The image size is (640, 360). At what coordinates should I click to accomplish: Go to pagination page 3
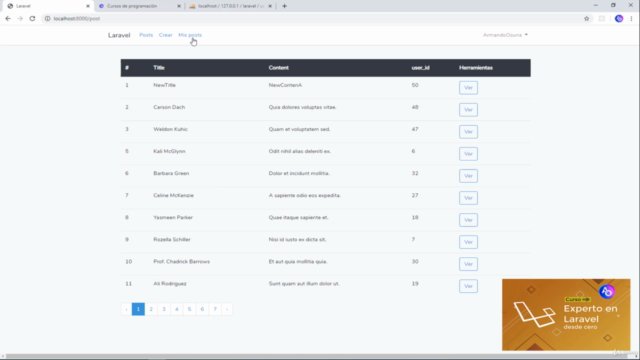(164, 309)
